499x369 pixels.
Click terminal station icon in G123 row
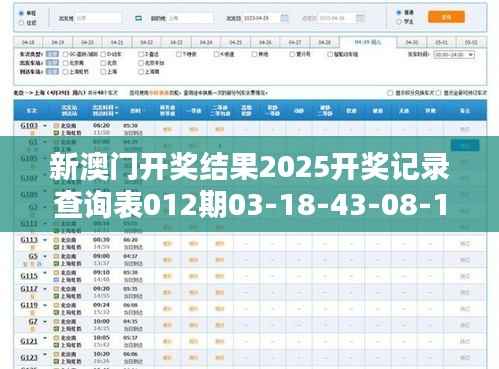pyautogui.click(x=56, y=362)
